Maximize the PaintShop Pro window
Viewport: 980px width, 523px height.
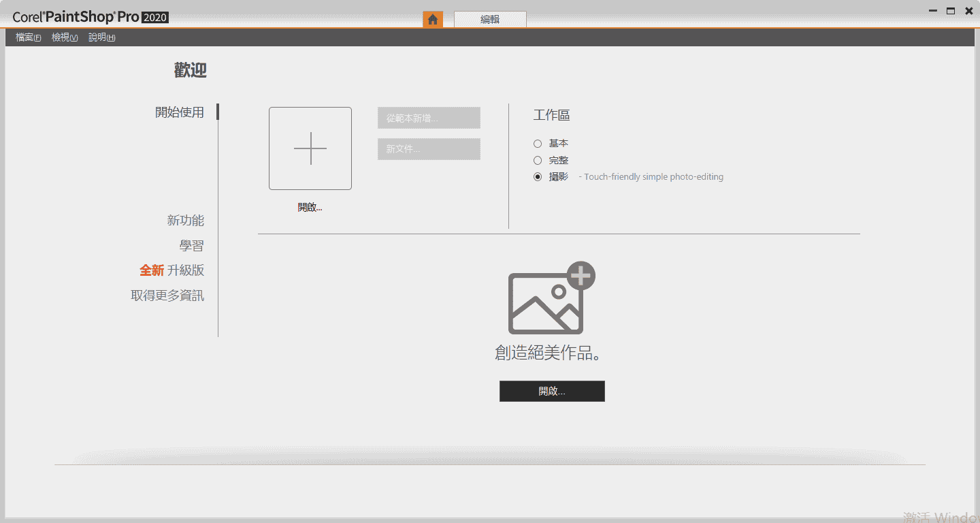tap(951, 11)
